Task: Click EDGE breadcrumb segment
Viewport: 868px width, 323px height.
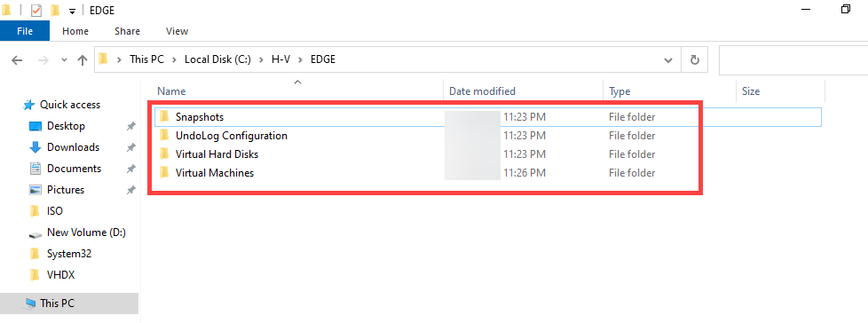Action: click(x=323, y=59)
